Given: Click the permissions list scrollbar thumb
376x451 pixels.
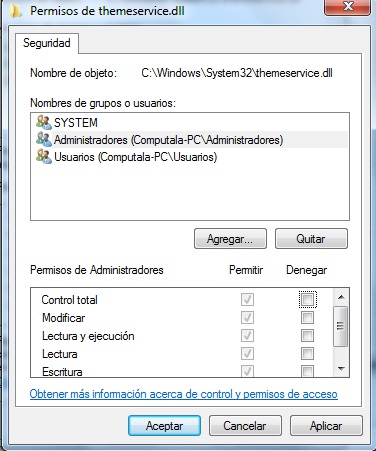Looking at the screenshot, I should [341, 326].
